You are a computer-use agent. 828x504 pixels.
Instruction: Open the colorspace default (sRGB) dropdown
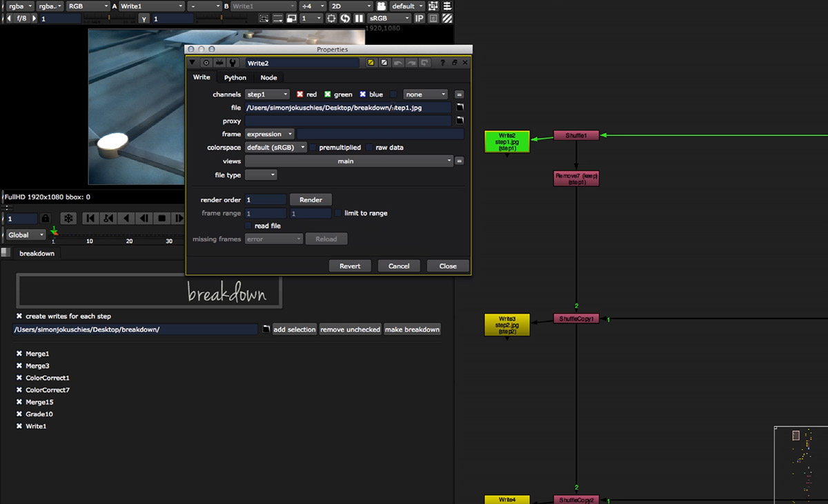pos(276,148)
